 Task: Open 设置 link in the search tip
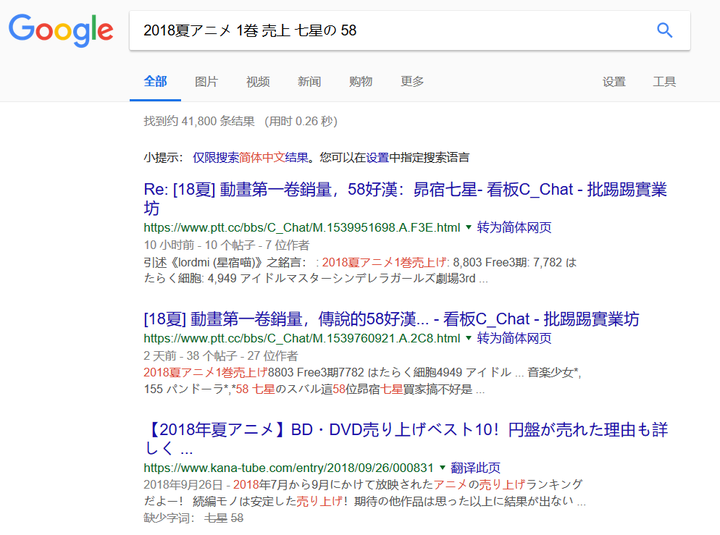[377, 158]
